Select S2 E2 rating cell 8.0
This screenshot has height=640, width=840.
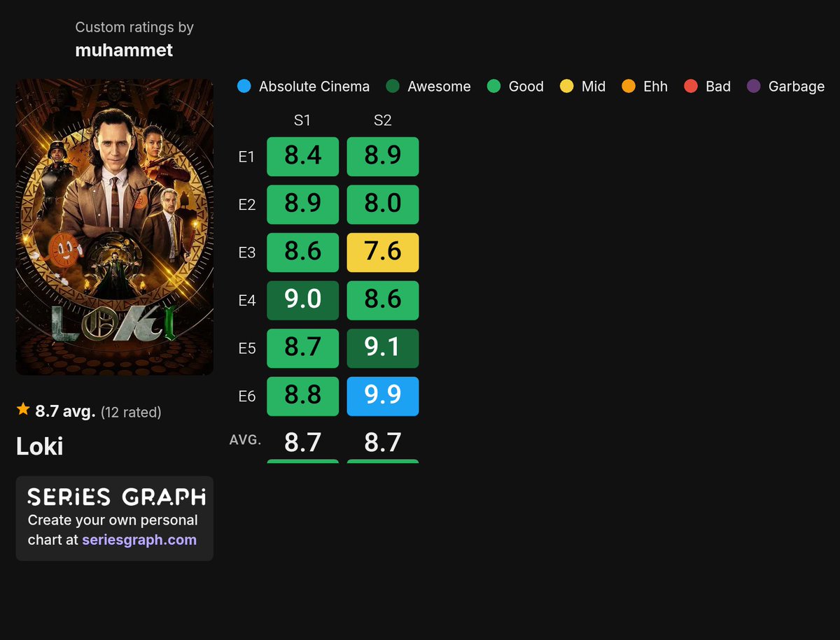[383, 204]
